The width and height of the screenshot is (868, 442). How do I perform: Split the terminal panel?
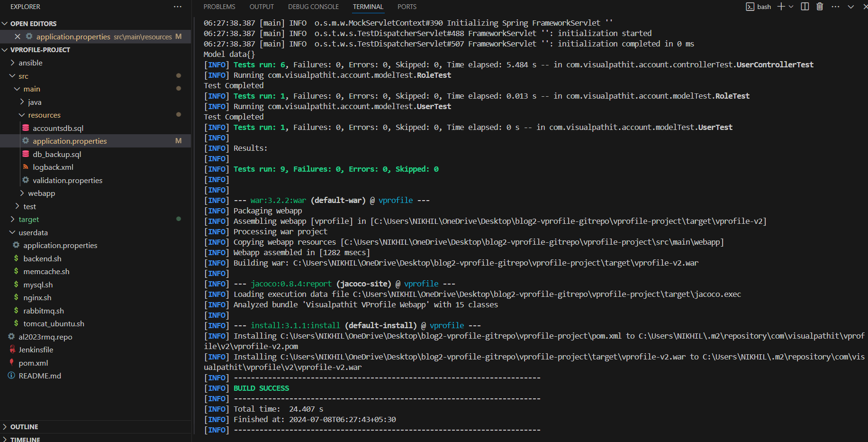pos(805,7)
